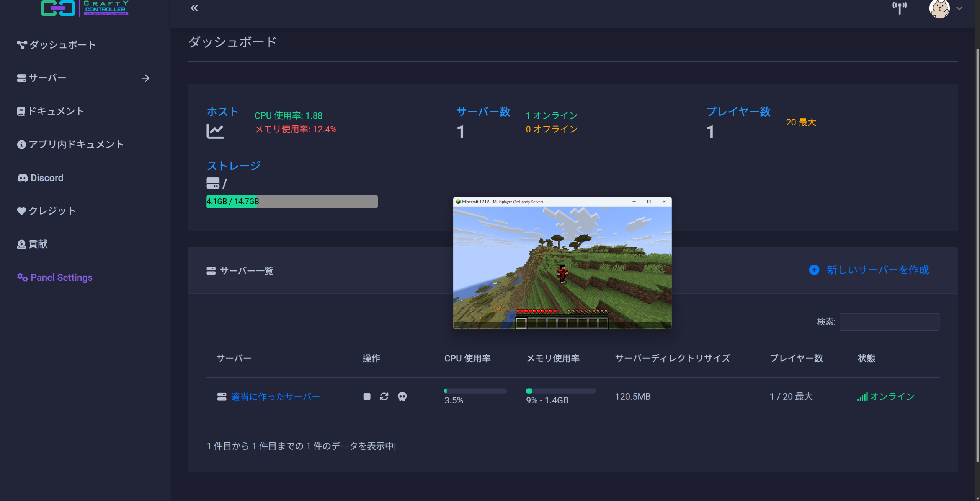The image size is (980, 501).
Task: Click the host statistics chart icon
Action: tap(215, 131)
